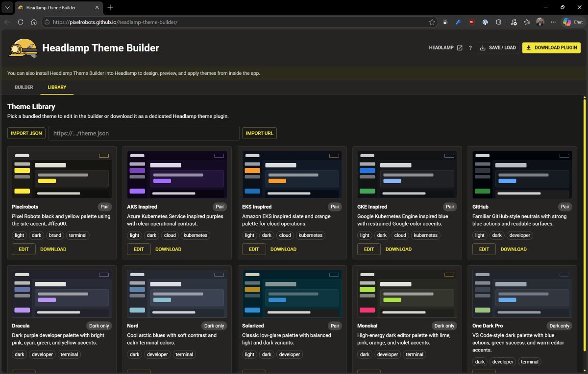
Task: Click the 'cloud' tag on EKS Inspired
Action: tap(285, 235)
